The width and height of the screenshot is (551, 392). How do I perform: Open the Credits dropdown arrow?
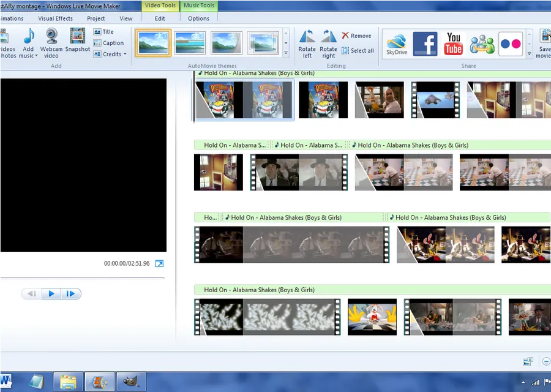(x=125, y=54)
